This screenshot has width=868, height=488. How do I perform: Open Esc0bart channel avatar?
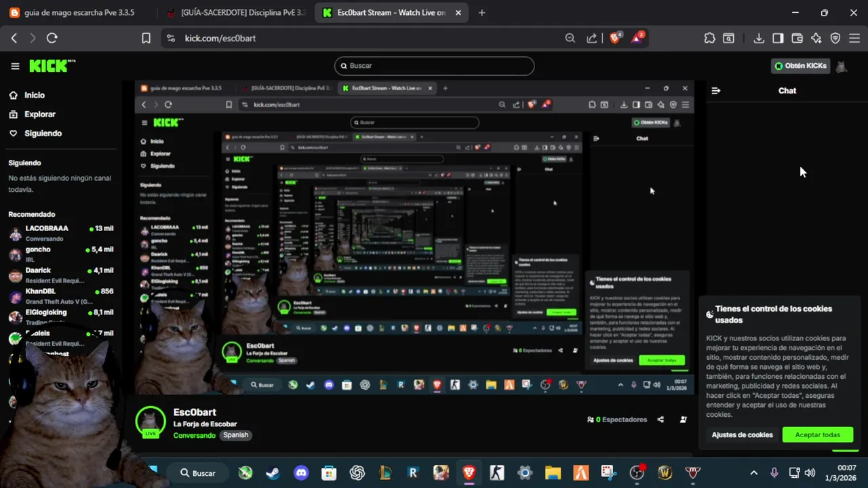coord(151,420)
